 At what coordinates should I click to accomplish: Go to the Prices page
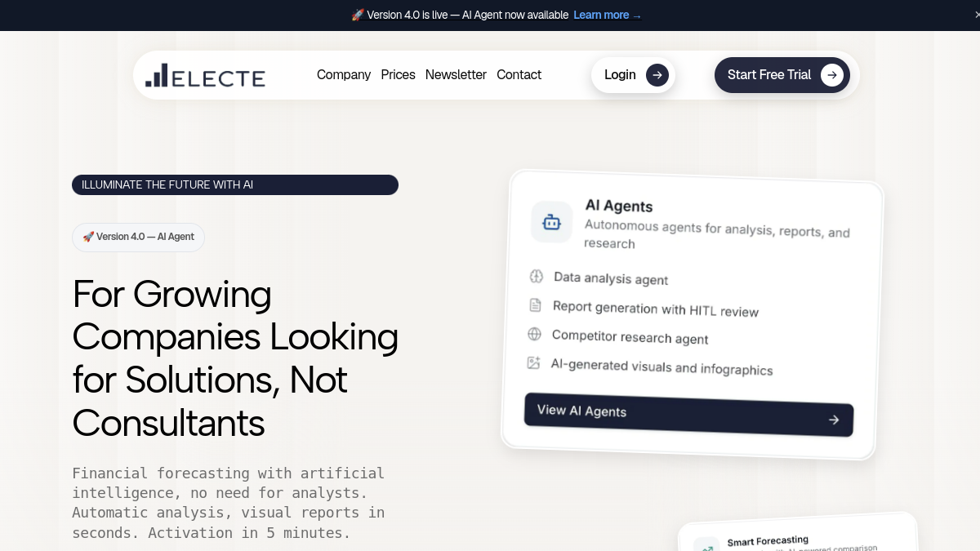[399, 75]
